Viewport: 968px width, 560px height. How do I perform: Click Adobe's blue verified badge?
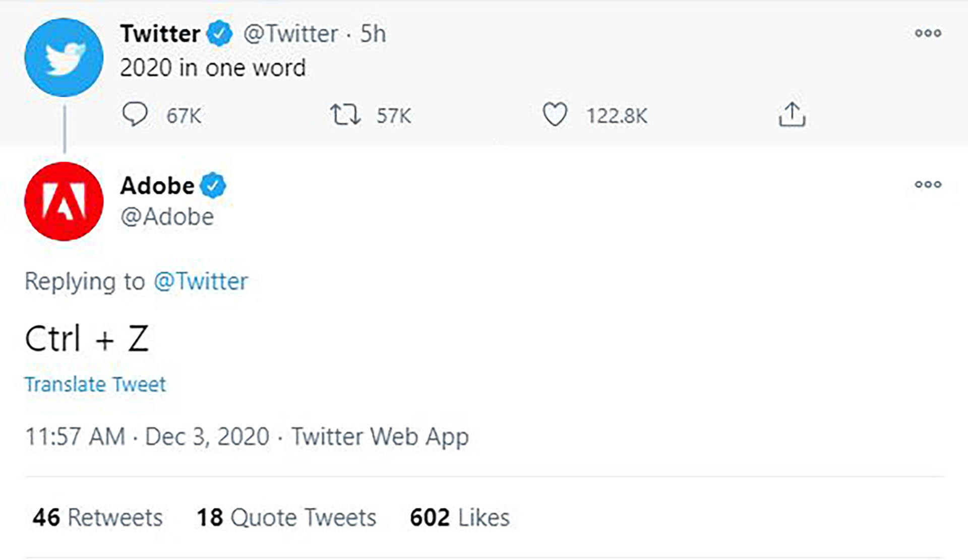[x=213, y=185]
